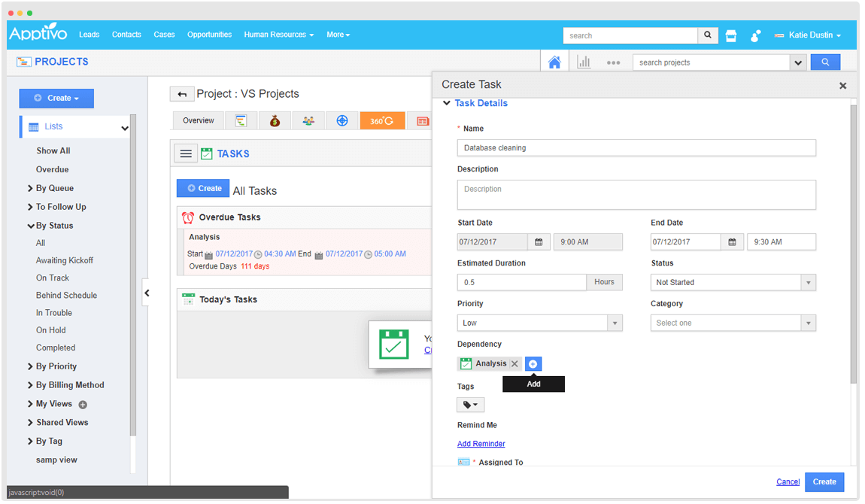Image resolution: width=865 pixels, height=504 pixels.
Task: Click the task Name input field
Action: click(x=636, y=148)
